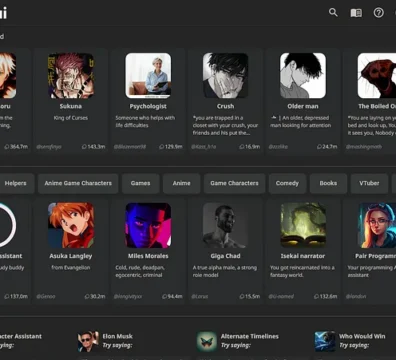Click the Miles Morales name
396x360 pixels.
tap(148, 256)
